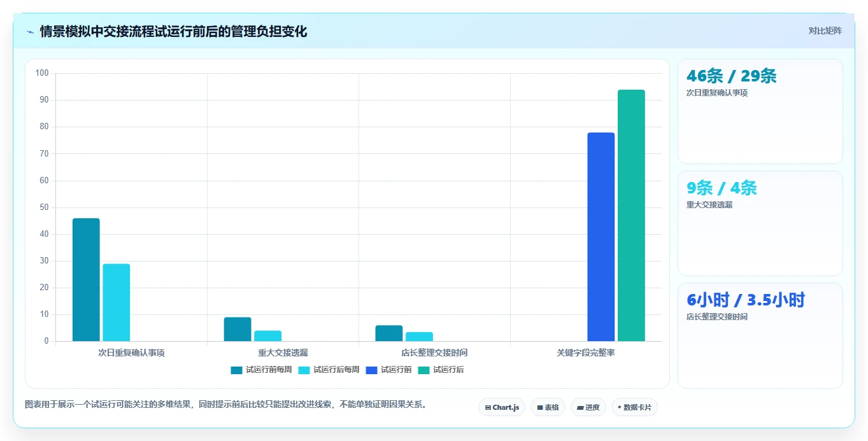Click the 重大交接遗漏 card caption
The width and height of the screenshot is (868, 441).
[x=709, y=205]
